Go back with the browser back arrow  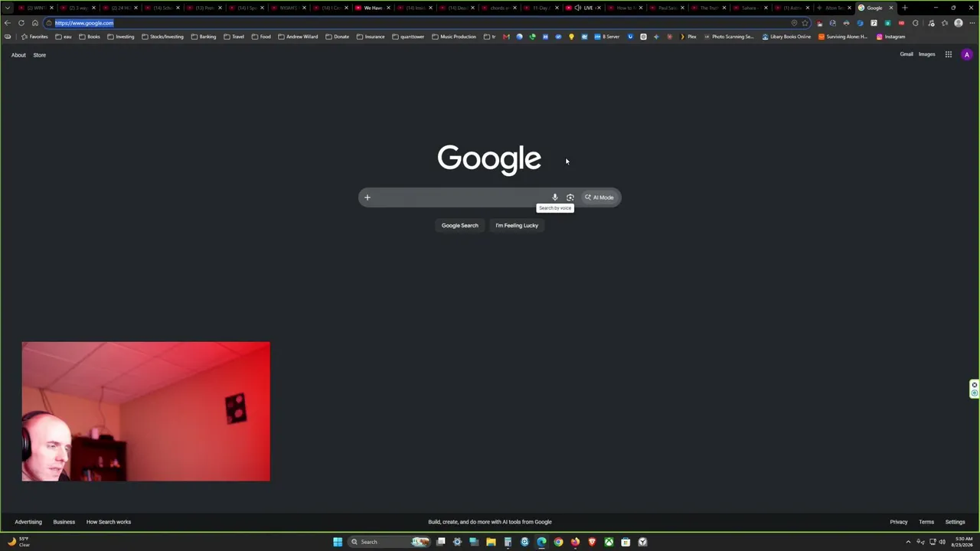point(8,23)
